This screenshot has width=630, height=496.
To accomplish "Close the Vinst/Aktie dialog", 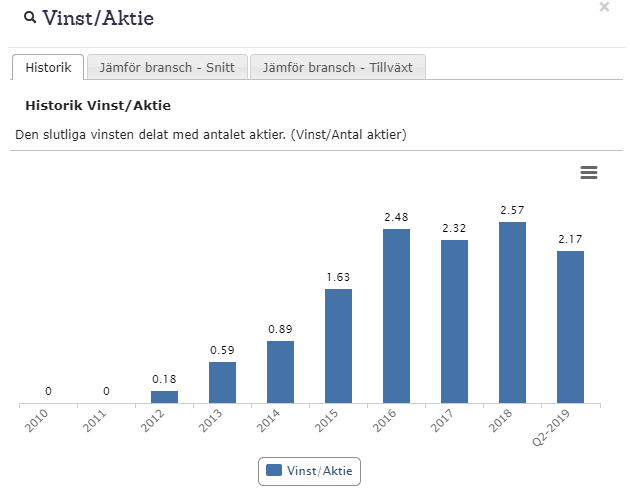I will coord(604,7).
